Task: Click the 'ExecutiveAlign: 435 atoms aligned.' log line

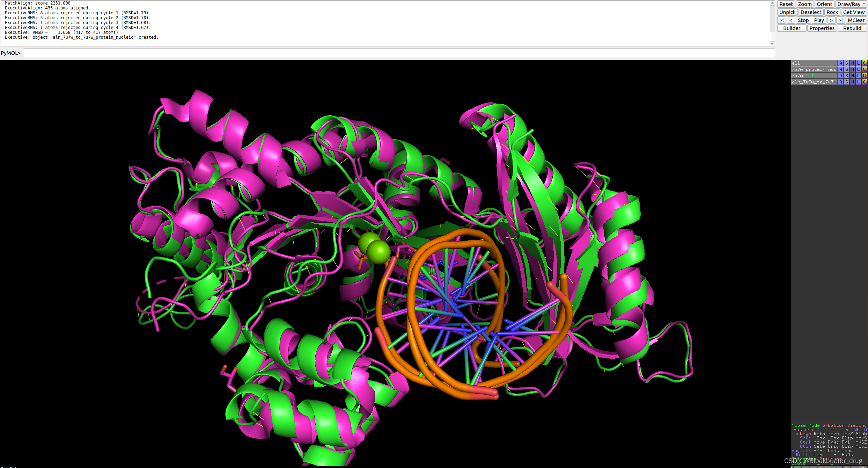Action: point(47,8)
